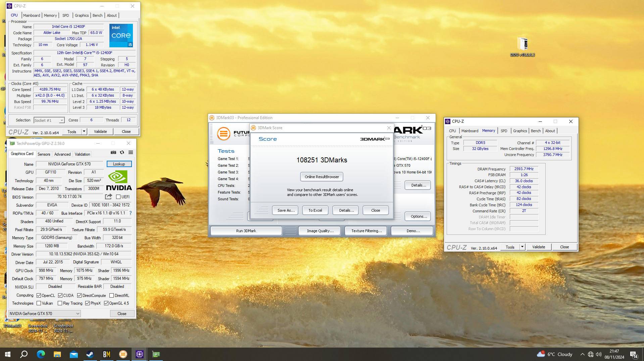Click Online ResultBrowser button
644x361 pixels.
point(322,177)
